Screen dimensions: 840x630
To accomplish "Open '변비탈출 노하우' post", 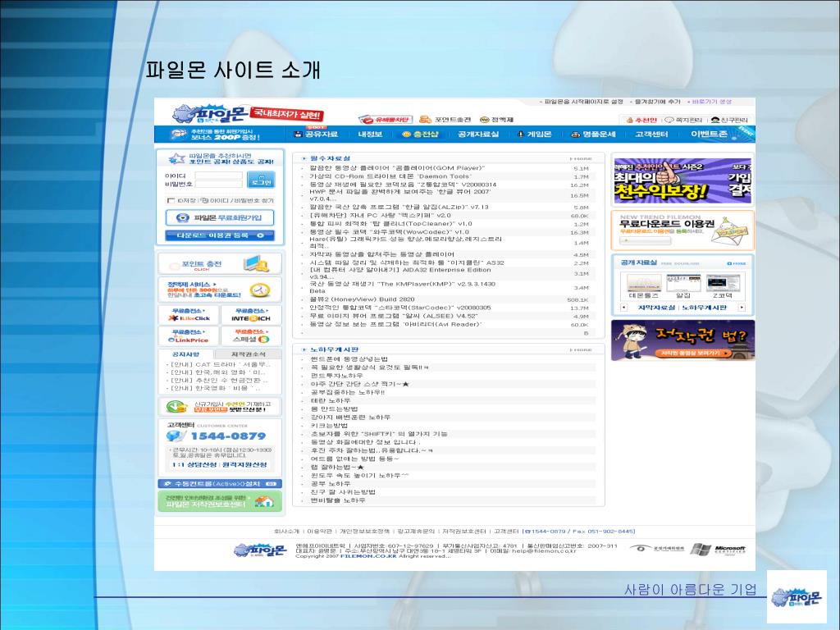I will [337, 500].
